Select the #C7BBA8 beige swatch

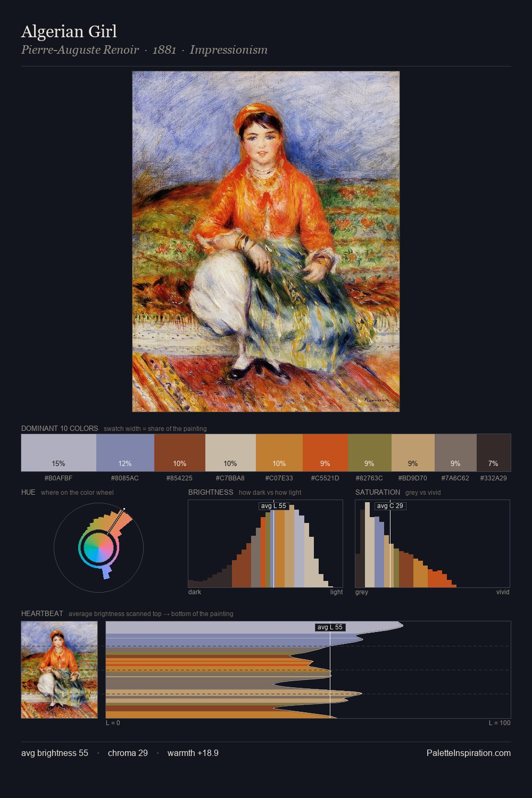pos(230,453)
